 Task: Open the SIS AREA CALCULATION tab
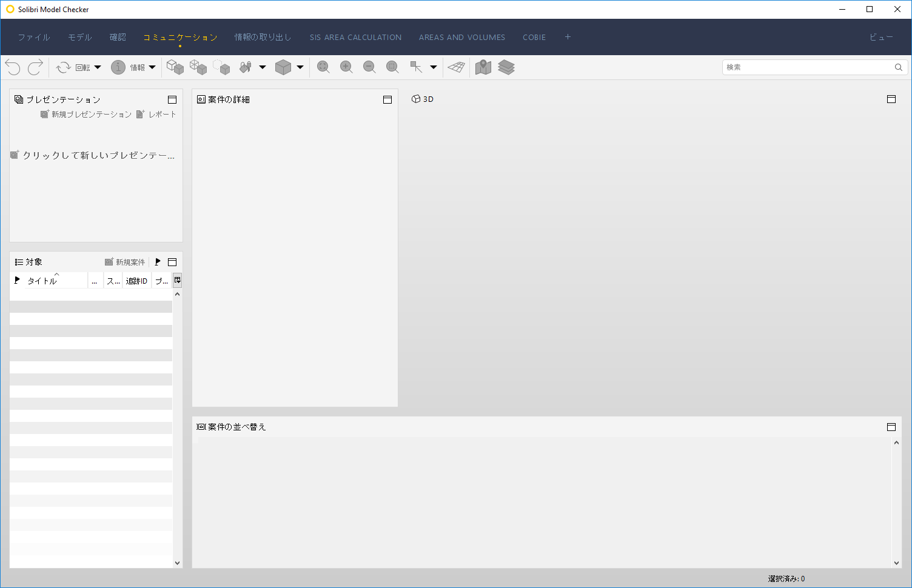(355, 37)
